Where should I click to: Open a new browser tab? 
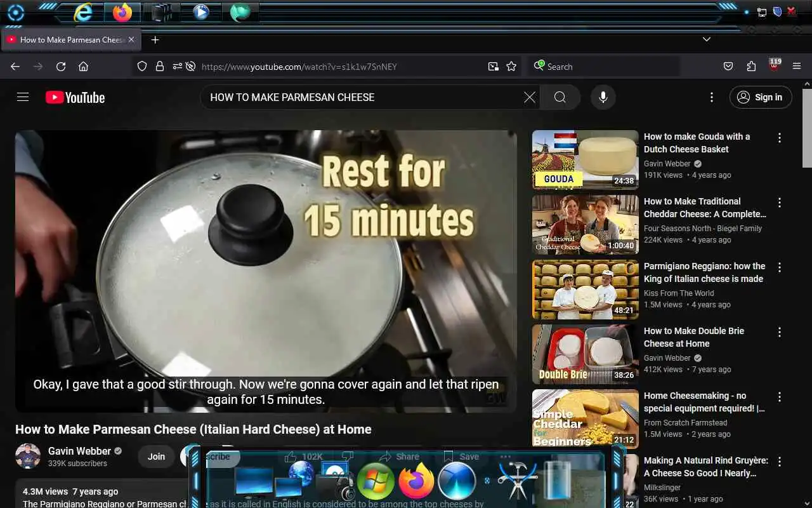tap(155, 39)
